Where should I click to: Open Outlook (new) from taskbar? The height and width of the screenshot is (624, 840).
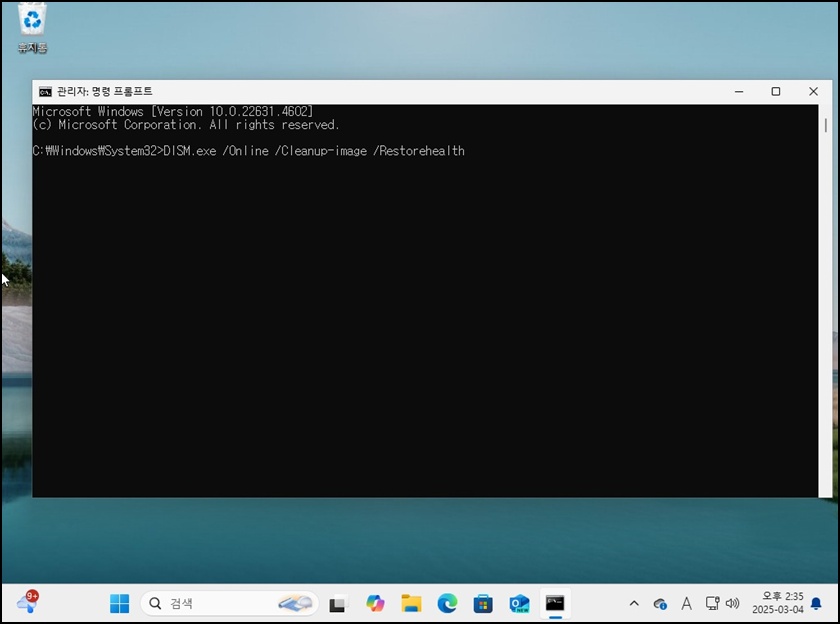coord(519,604)
